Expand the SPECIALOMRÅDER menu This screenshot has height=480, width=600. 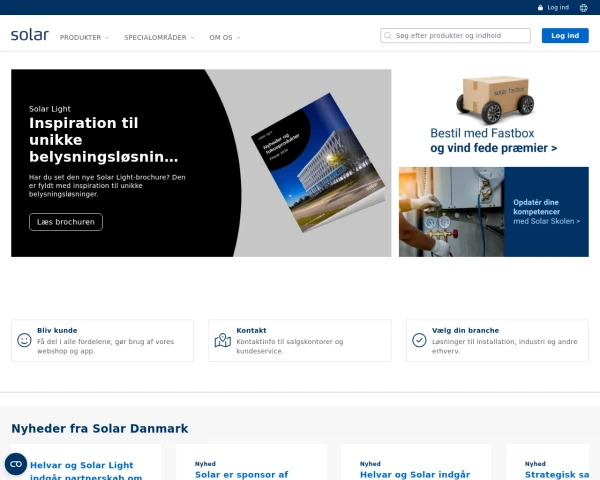tap(159, 38)
